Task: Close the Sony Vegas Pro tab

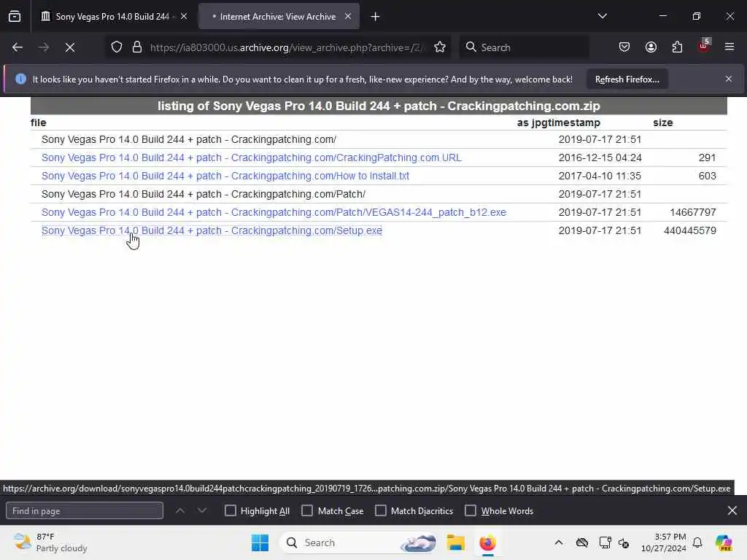Action: pyautogui.click(x=184, y=17)
